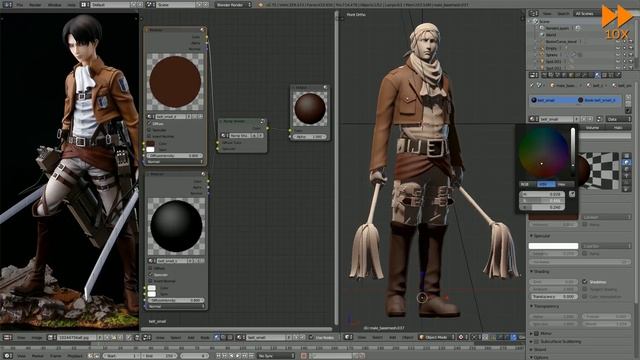Click the Hardness field in Specular panel
Screen dimensions: 640x360
pyautogui.click(x=580, y=261)
